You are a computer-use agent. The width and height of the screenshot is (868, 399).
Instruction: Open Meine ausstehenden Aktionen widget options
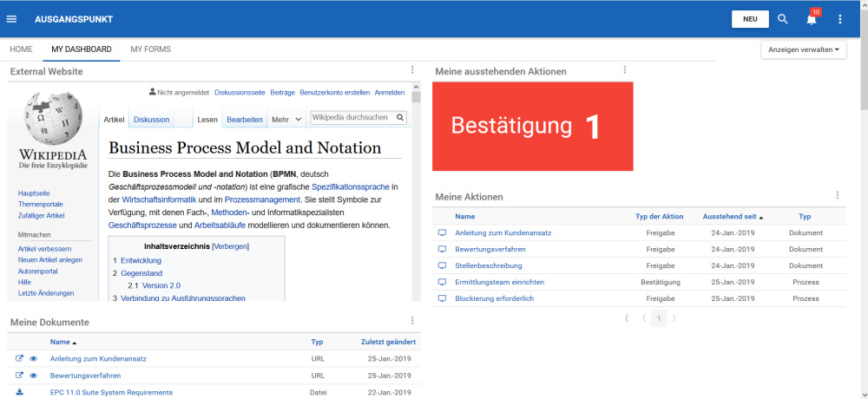point(625,69)
